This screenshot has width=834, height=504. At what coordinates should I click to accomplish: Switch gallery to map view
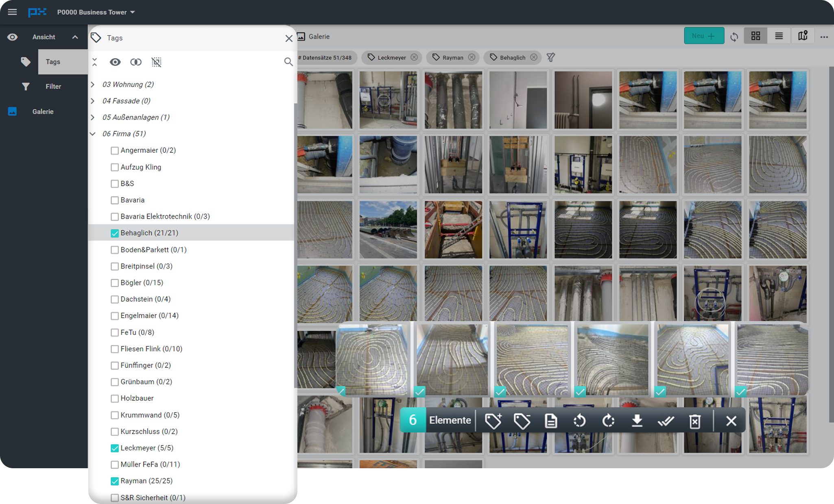802,36
